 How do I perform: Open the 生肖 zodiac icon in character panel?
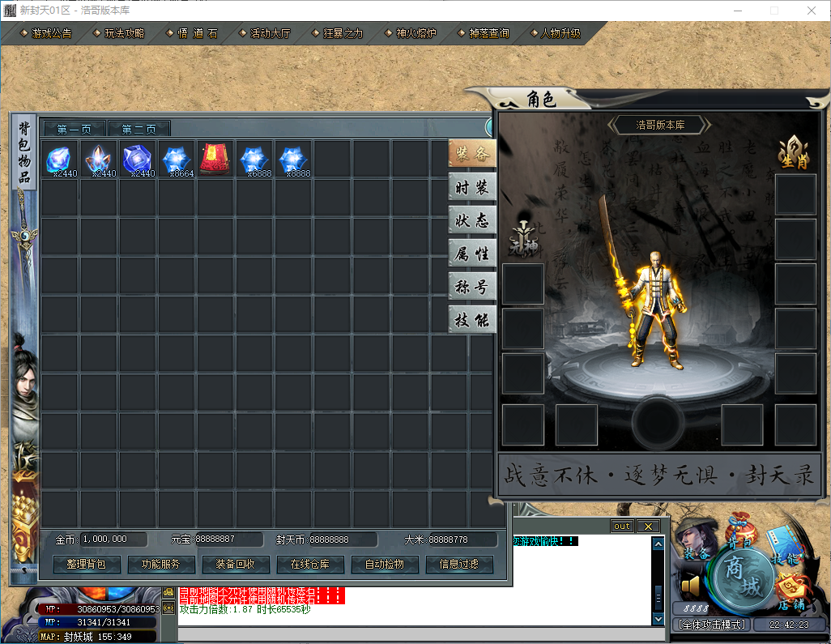(794, 152)
